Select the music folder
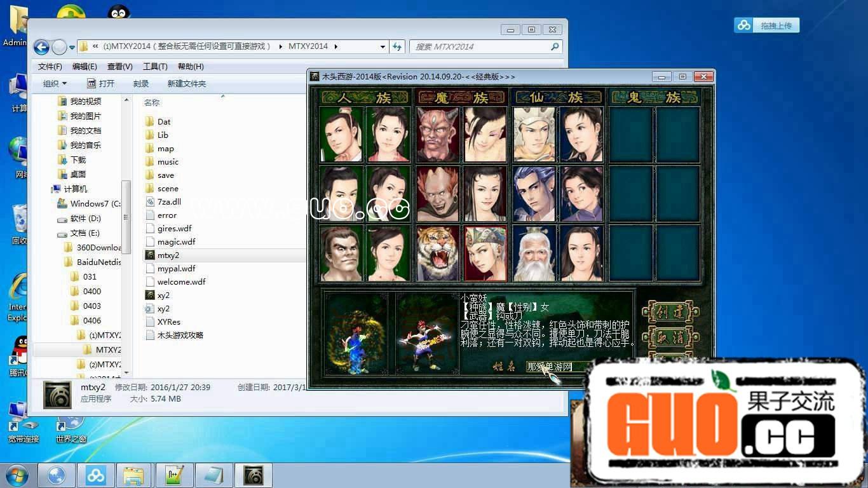Image resolution: width=868 pixels, height=488 pixels. 161,161
